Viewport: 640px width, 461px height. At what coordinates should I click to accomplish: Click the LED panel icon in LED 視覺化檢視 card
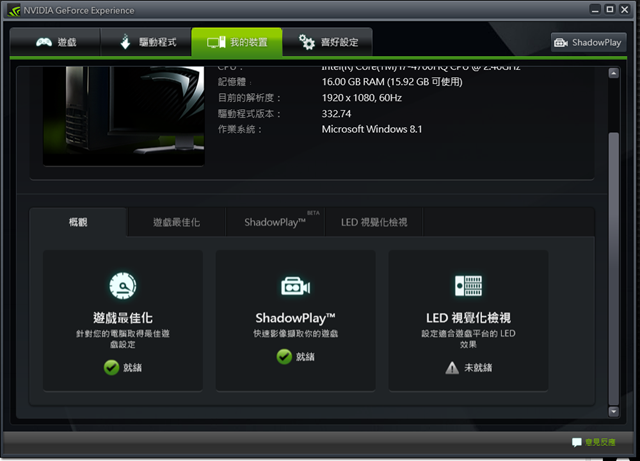point(468,285)
